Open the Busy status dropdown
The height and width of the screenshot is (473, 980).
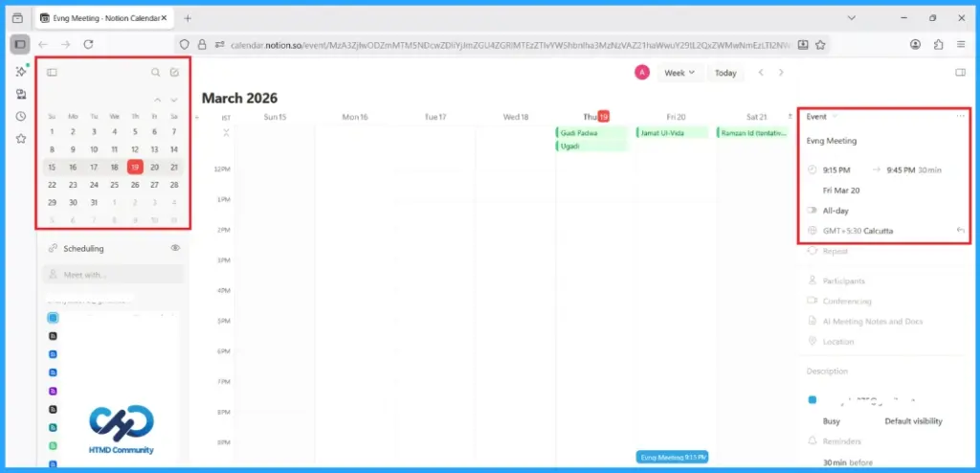832,421
